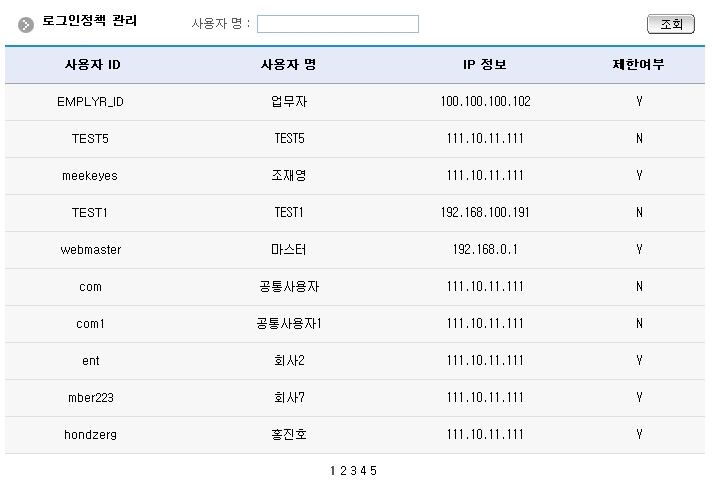The height and width of the screenshot is (486, 713).
Task: Click the IP 정보 column header
Action: 485,65
